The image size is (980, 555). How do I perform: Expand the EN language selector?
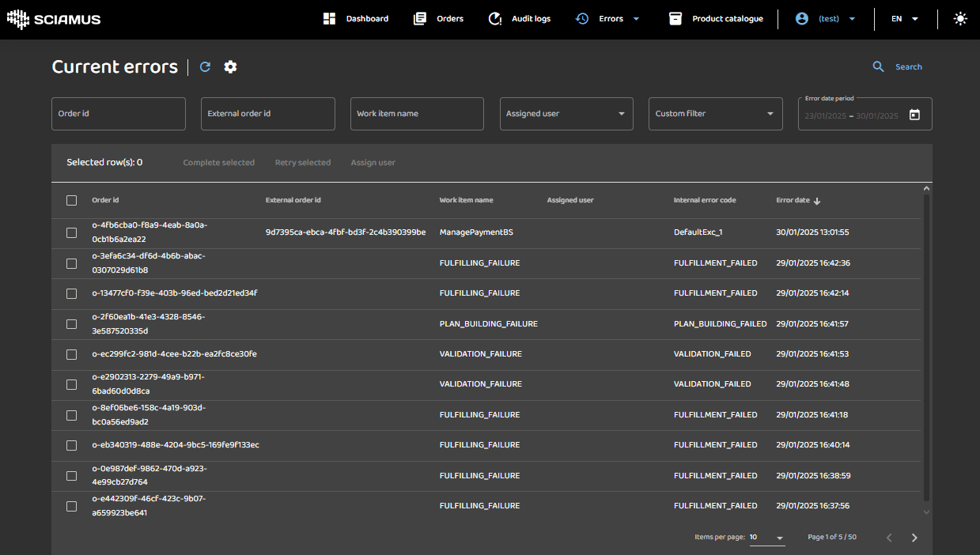(905, 19)
